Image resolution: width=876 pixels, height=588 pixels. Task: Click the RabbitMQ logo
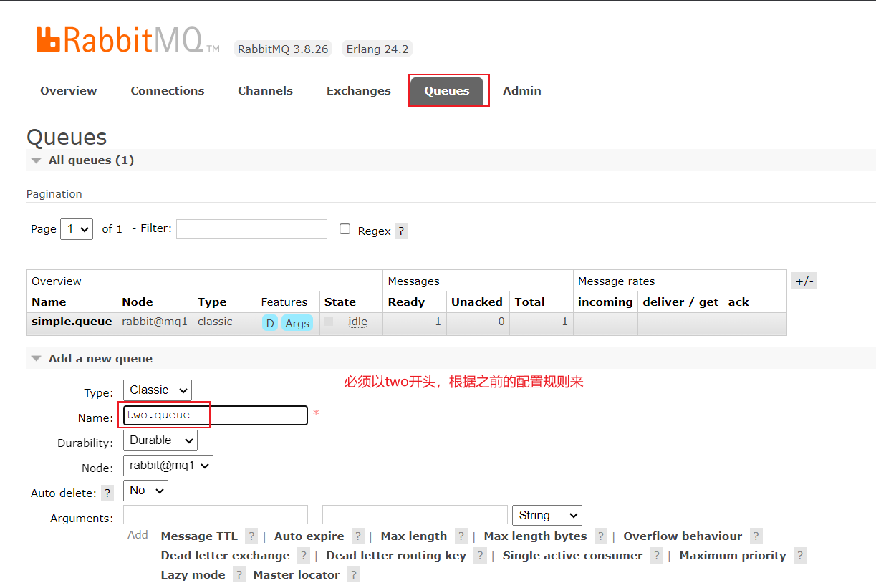pos(127,40)
